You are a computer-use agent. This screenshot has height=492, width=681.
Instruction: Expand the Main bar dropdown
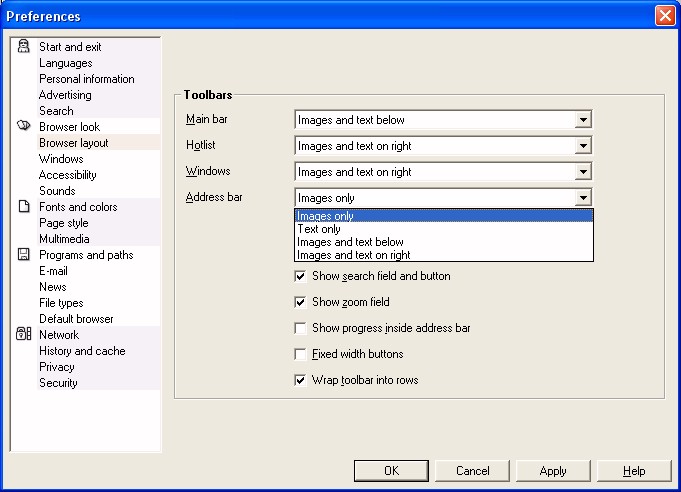[583, 120]
